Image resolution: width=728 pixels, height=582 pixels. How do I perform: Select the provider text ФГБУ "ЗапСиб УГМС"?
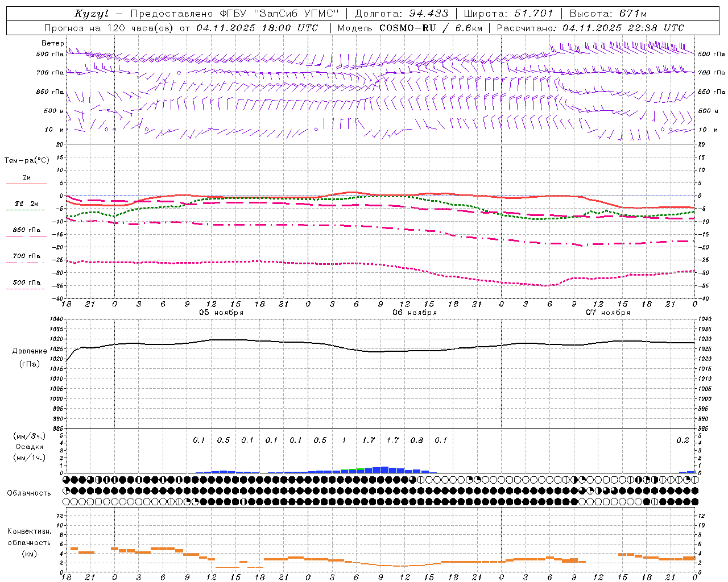pyautogui.click(x=279, y=14)
